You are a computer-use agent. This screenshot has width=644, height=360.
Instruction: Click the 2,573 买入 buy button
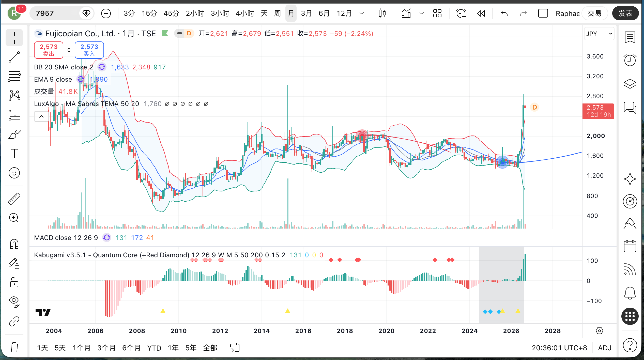pyautogui.click(x=89, y=50)
